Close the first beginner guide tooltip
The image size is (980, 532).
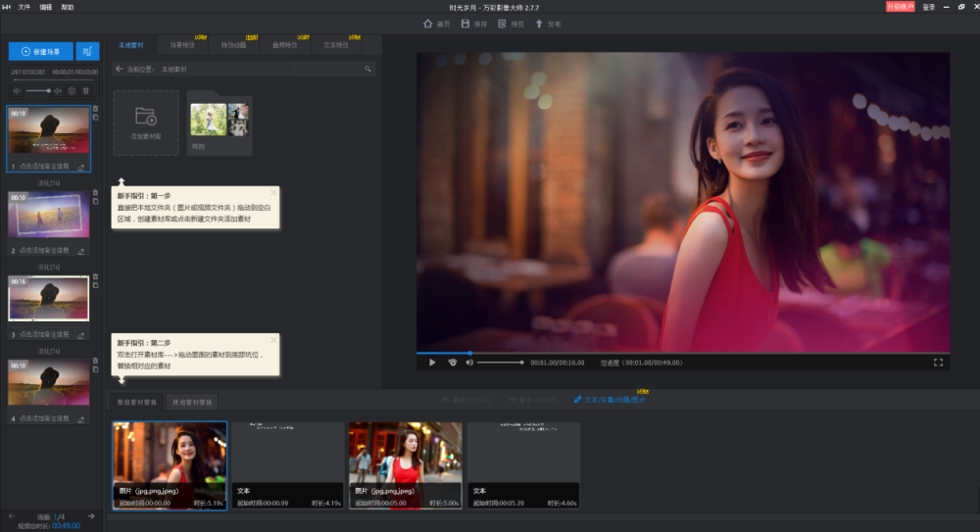pyautogui.click(x=273, y=192)
